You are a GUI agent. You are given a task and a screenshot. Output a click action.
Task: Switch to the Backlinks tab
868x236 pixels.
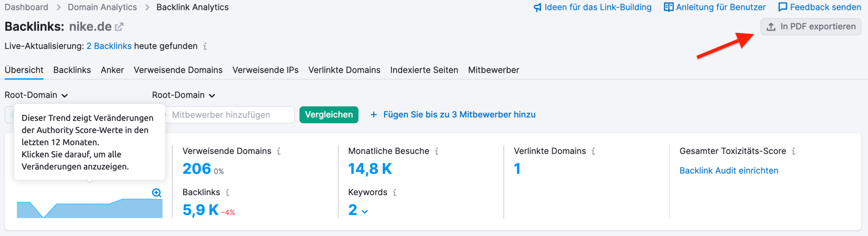click(x=72, y=70)
